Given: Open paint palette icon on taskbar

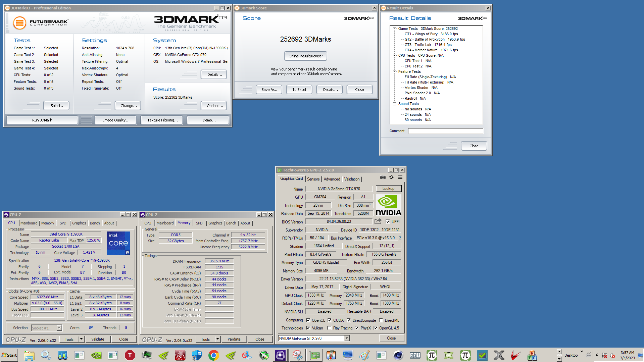Looking at the screenshot, I should tap(364, 355).
